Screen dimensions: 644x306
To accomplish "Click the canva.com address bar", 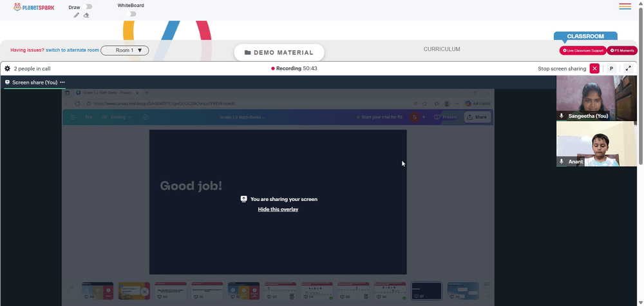I will pos(247,104).
